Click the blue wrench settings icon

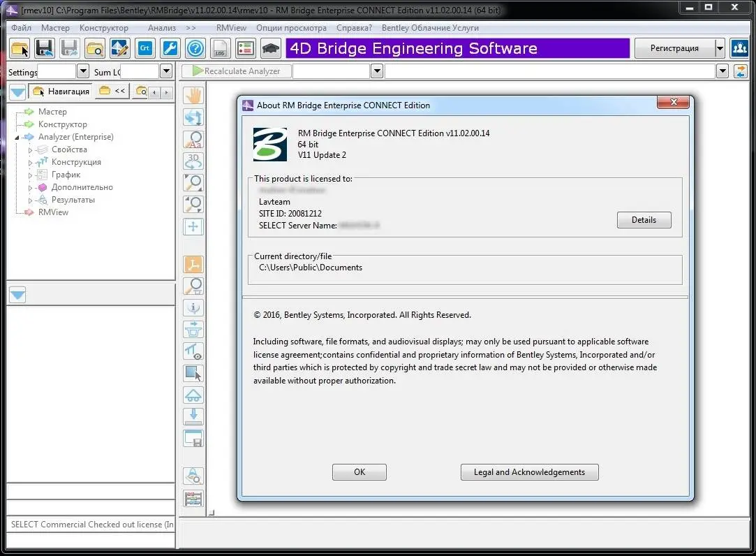170,48
